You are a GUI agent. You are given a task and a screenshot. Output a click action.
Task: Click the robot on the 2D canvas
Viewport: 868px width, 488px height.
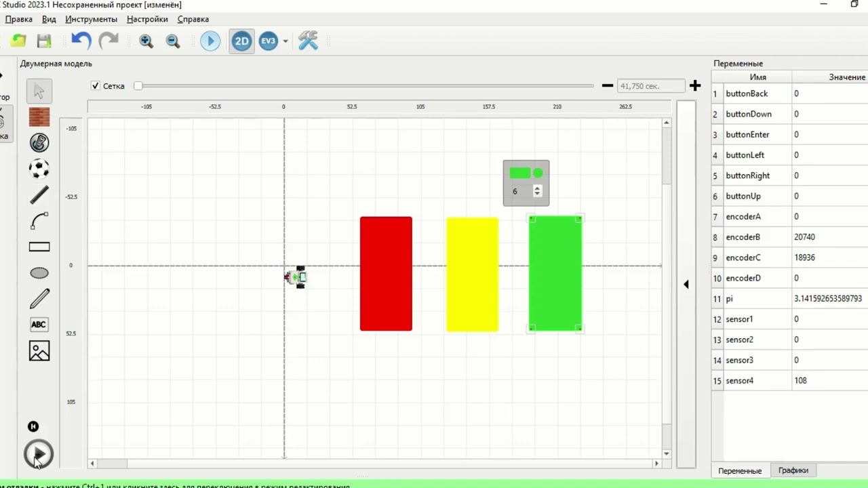pos(296,277)
